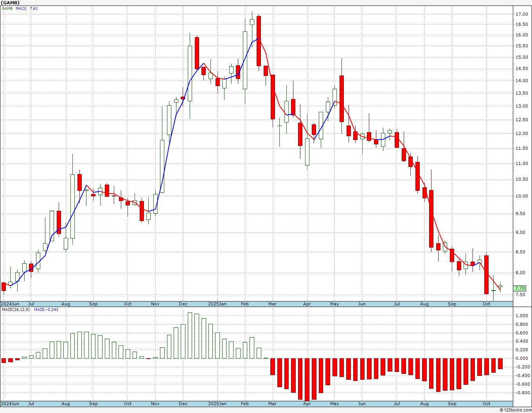The height and width of the screenshot is (413, 532).
Task: Select the GAMB legend label beside MA(3)
Action: (7, 8)
